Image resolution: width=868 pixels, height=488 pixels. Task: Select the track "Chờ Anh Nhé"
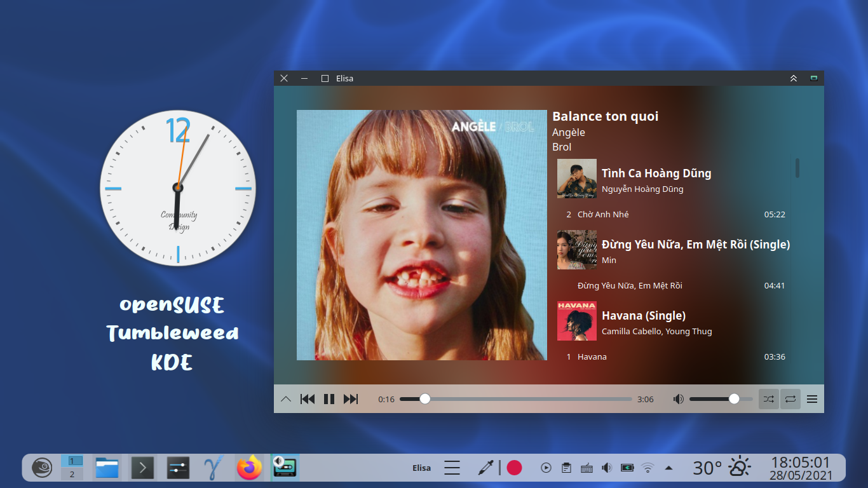point(674,215)
